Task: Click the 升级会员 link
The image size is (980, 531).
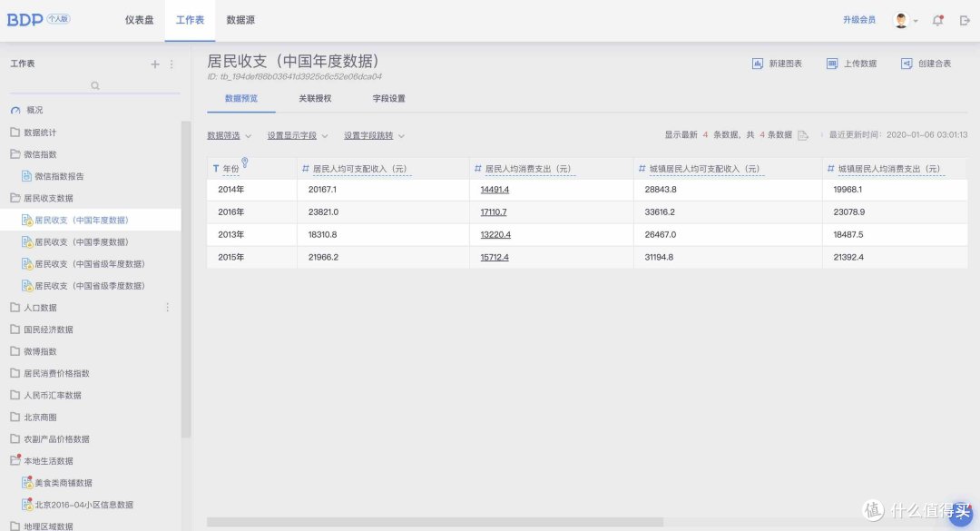Action: [858, 20]
